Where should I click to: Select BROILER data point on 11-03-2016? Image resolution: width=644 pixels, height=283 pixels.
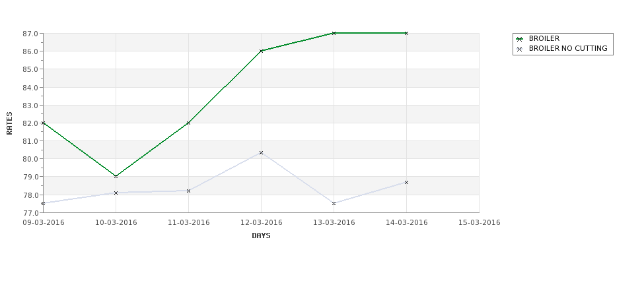tap(188, 123)
